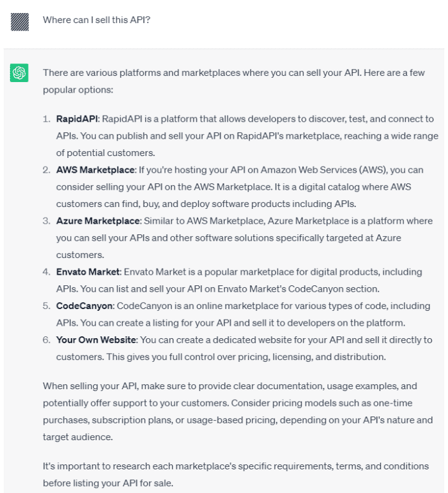
Task: Click the user avatar striped icon
Action: [20, 23]
